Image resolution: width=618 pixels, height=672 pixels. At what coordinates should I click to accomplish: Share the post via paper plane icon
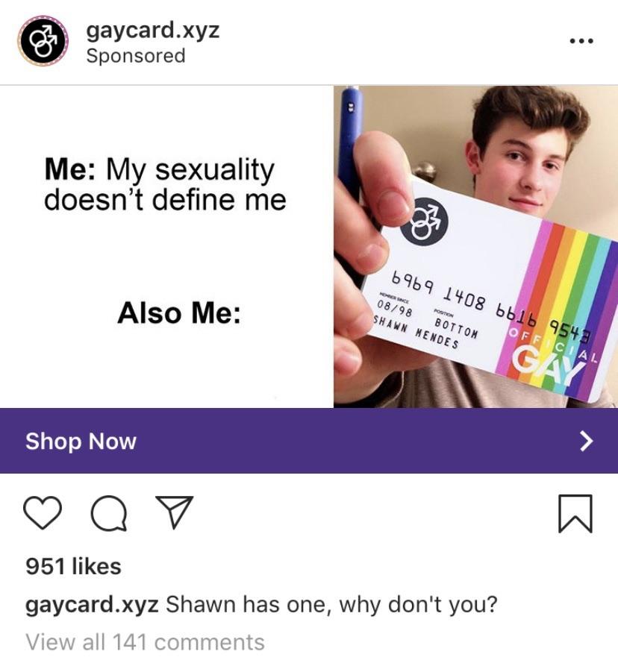pos(174,512)
